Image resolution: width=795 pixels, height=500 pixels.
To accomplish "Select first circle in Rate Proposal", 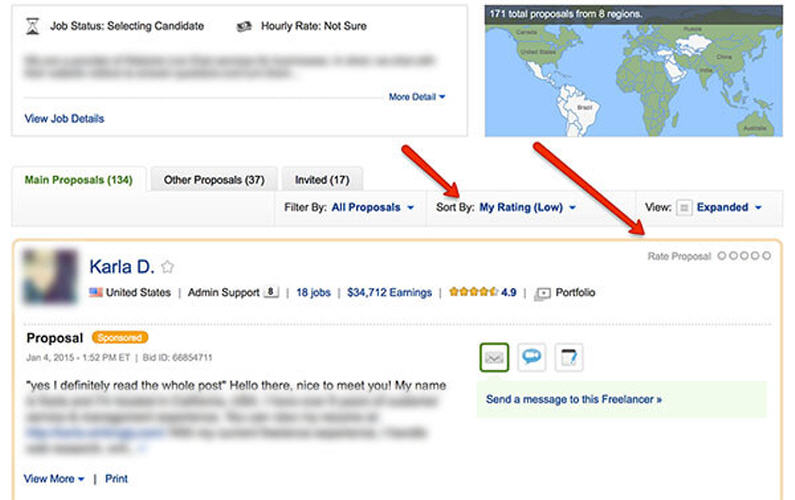I will 721,257.
